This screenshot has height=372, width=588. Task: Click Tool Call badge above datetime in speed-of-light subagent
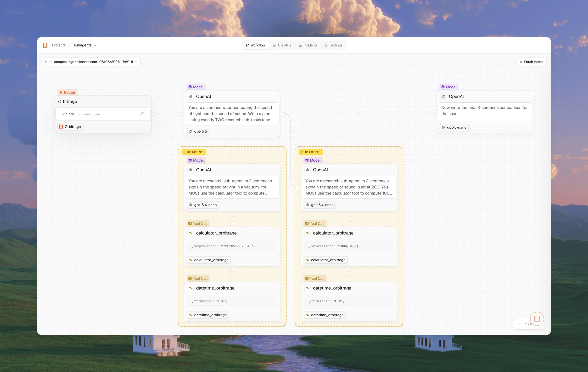coord(198,278)
